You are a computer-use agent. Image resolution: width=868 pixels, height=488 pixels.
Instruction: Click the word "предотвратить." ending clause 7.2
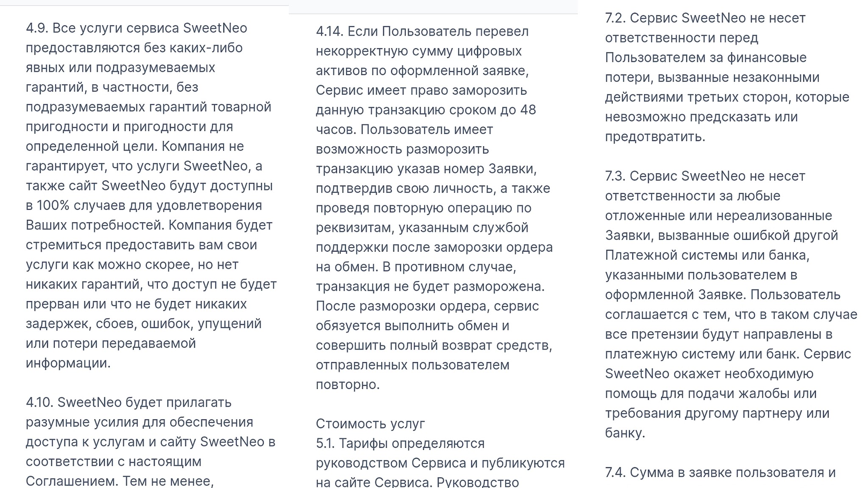point(655,137)
